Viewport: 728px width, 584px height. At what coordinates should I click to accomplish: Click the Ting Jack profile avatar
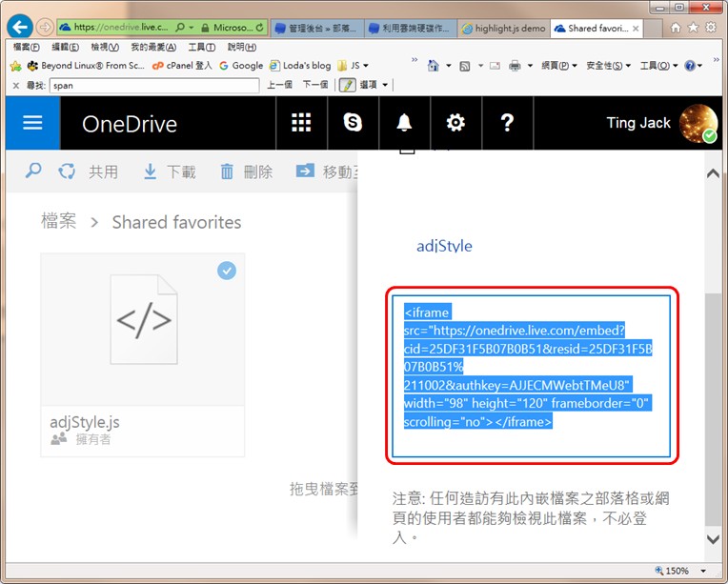[698, 123]
